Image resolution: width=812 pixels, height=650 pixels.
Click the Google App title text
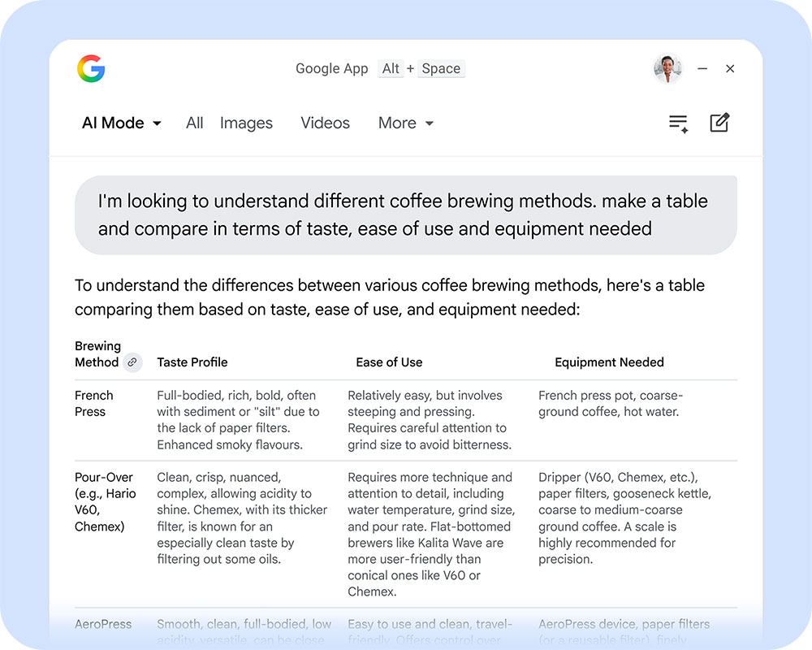click(x=331, y=69)
